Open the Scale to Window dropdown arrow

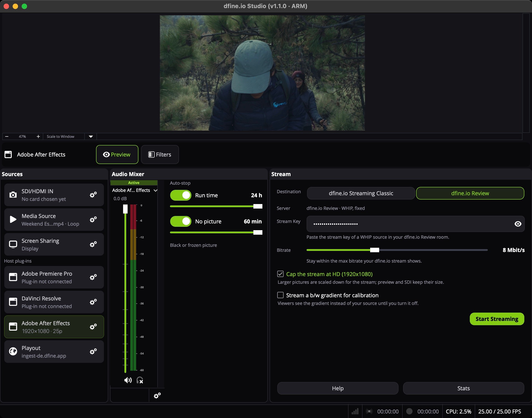pyautogui.click(x=91, y=136)
